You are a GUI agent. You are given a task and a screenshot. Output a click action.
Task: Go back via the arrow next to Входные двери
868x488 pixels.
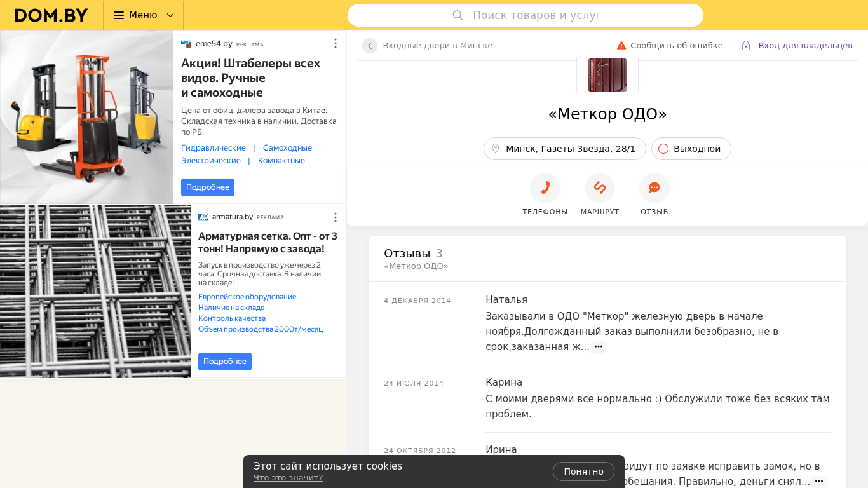coord(370,46)
